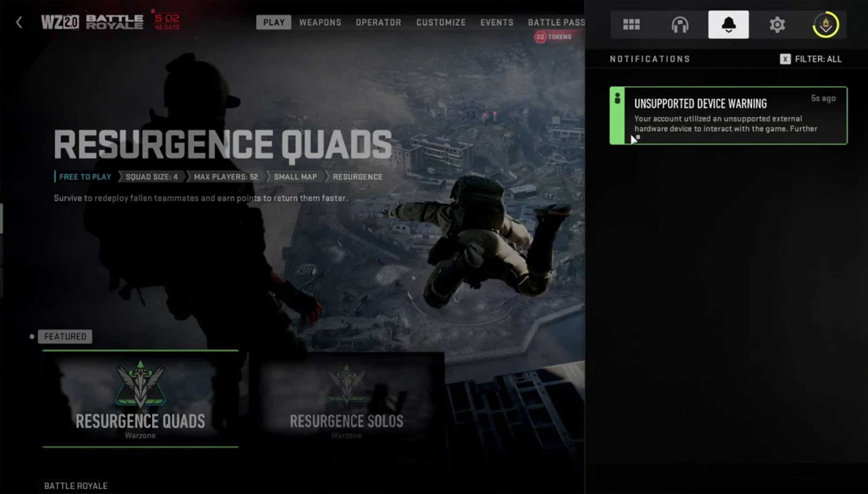Click the grid/menu icon top left
This screenshot has height=494, width=868.
coord(631,25)
